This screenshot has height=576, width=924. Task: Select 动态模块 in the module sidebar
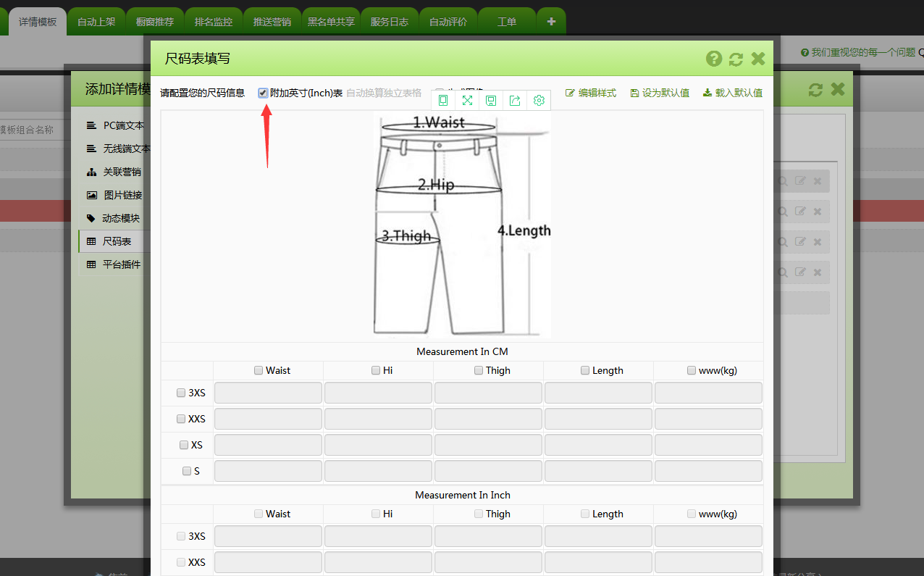(x=114, y=218)
